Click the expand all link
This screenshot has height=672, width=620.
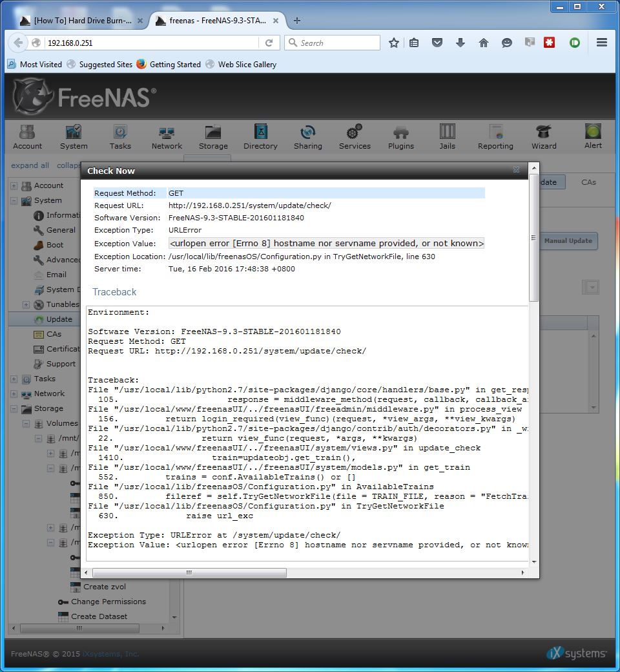[x=30, y=165]
